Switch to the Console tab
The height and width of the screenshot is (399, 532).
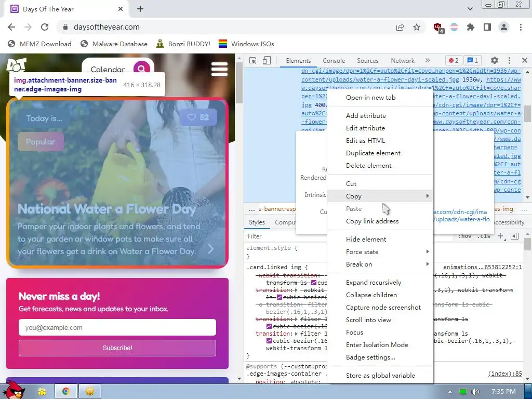coord(334,61)
